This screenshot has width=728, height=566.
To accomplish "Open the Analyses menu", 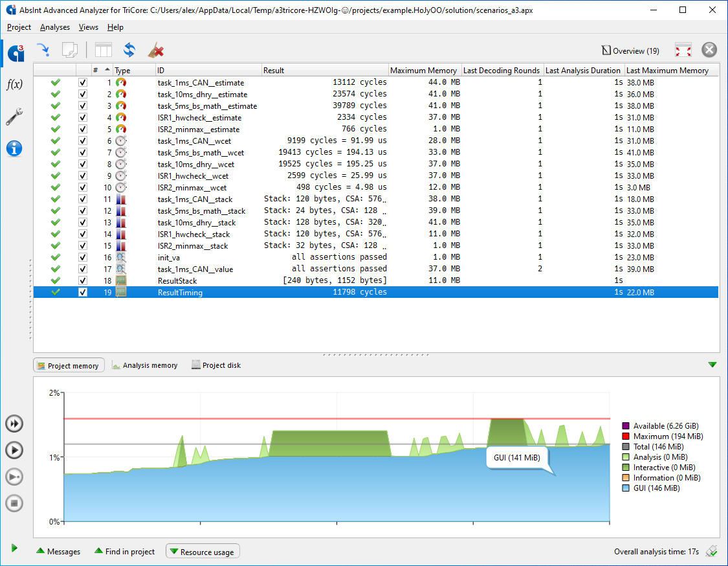I will point(55,27).
